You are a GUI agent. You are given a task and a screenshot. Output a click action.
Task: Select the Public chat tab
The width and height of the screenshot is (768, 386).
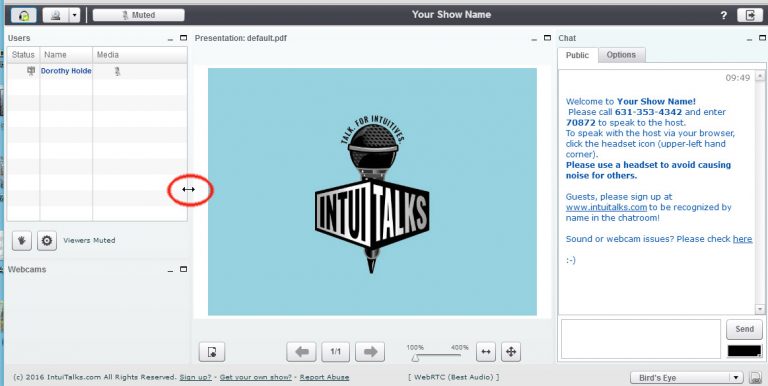(x=577, y=55)
